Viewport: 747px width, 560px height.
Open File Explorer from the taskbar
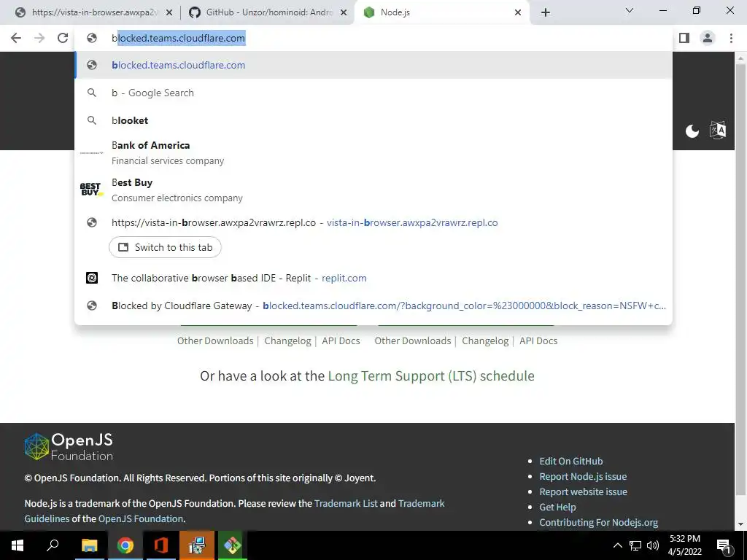pyautogui.click(x=89, y=545)
